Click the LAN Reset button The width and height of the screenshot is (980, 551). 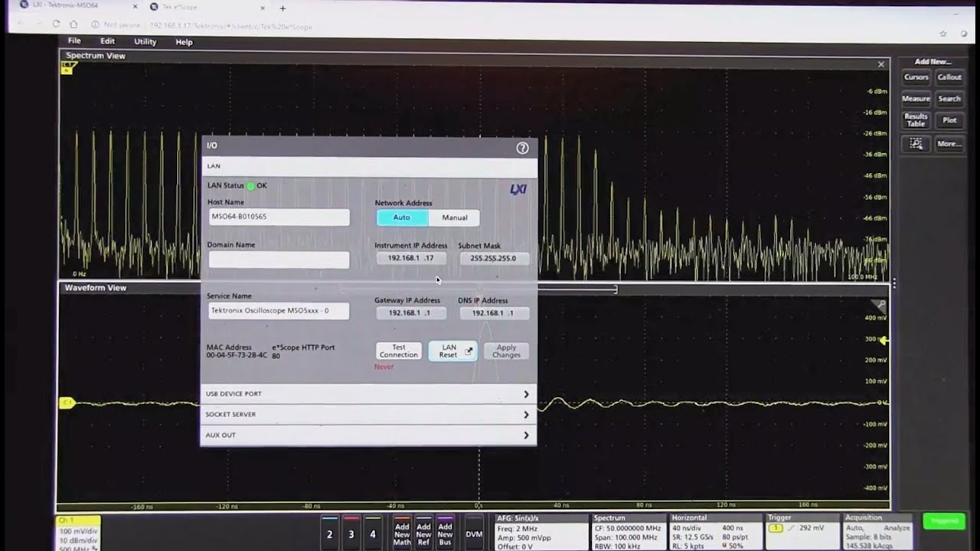click(452, 351)
